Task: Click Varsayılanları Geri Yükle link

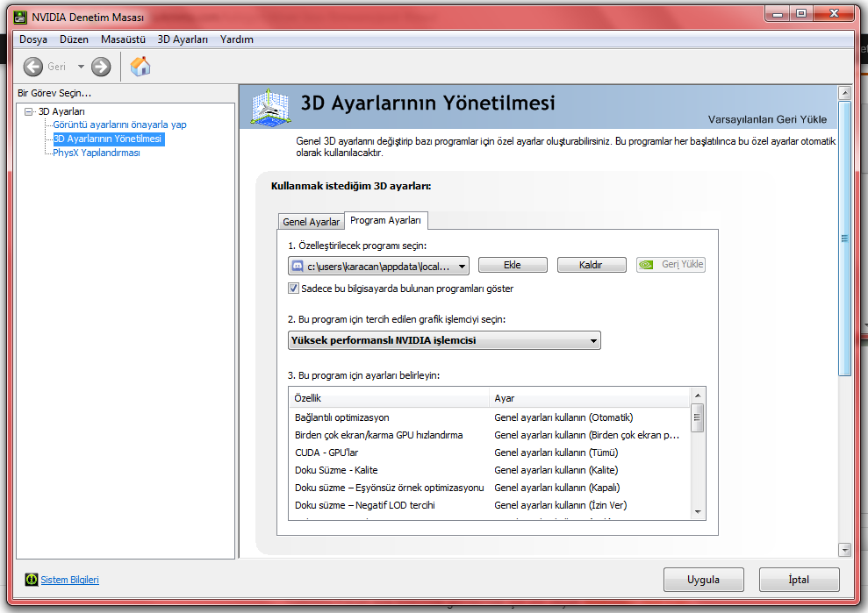Action: pos(767,119)
